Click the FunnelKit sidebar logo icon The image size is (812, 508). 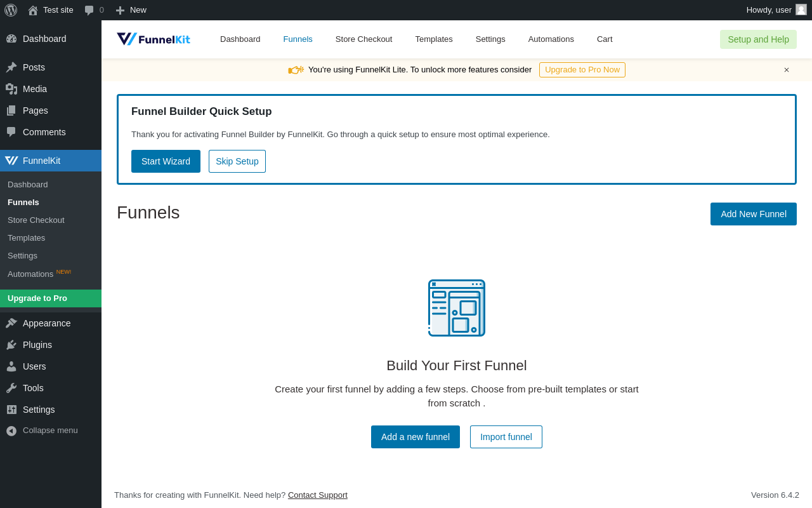[11, 161]
